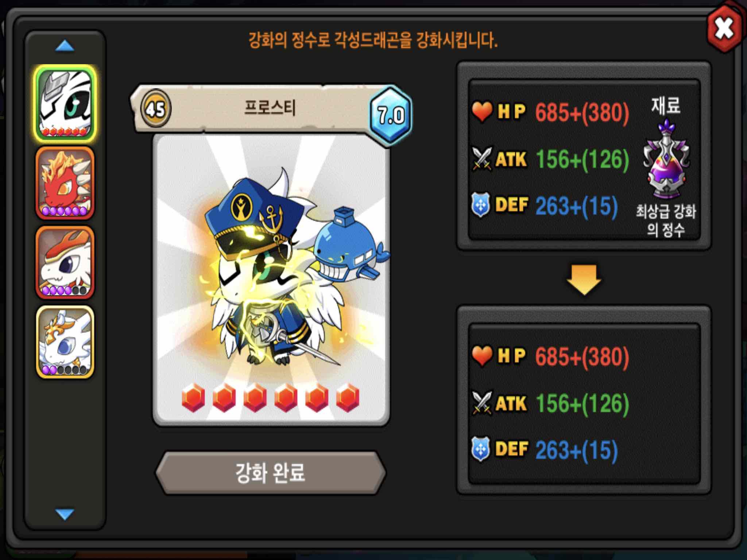Image resolution: width=747 pixels, height=560 pixels.
Task: Tap the level 45 badge
Action: coord(156,108)
